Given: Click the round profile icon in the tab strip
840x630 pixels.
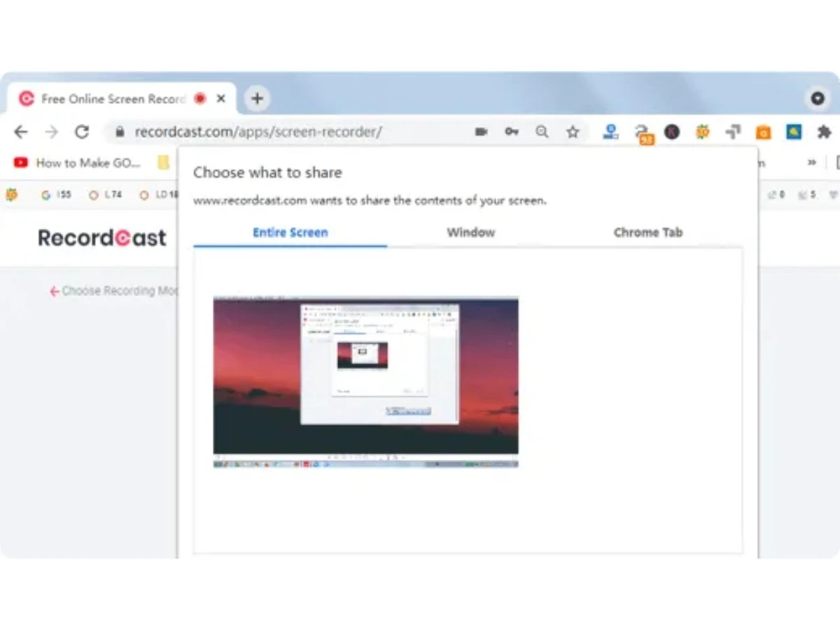Looking at the screenshot, I should (x=818, y=99).
